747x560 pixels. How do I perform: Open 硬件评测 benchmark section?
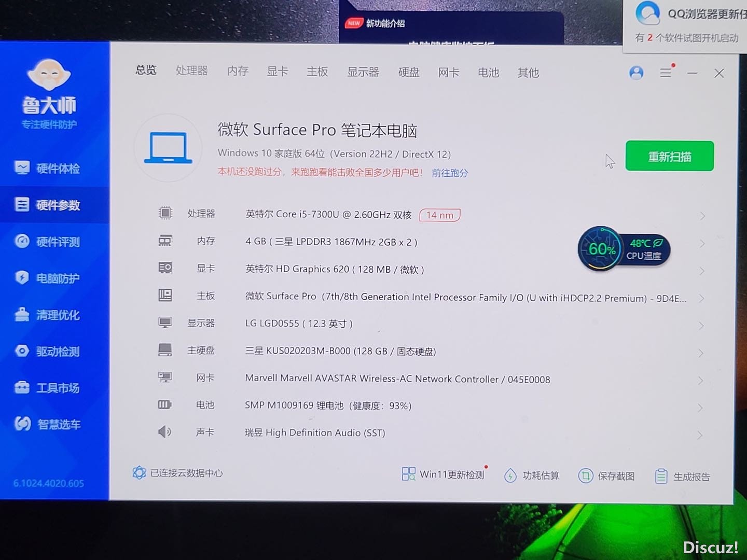coord(48,242)
